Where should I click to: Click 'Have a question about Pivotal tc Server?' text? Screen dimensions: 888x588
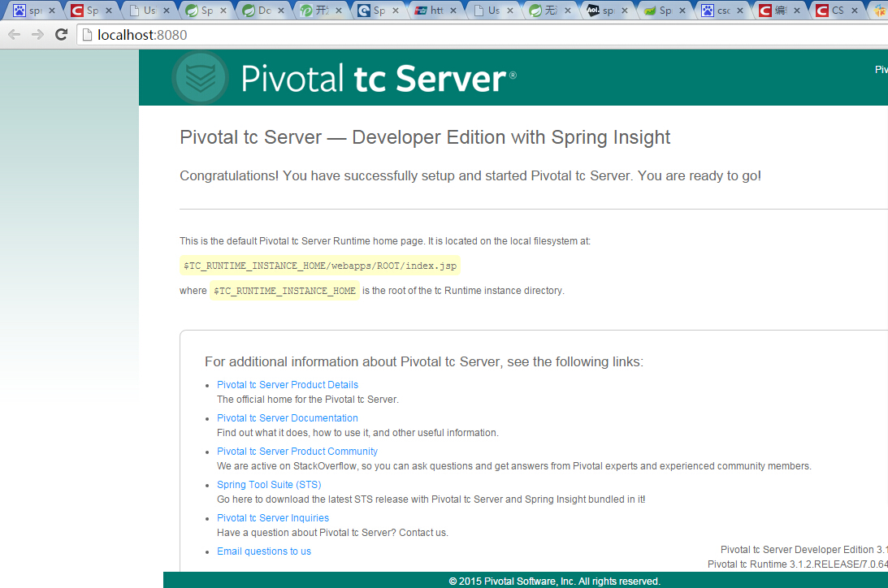coord(332,533)
